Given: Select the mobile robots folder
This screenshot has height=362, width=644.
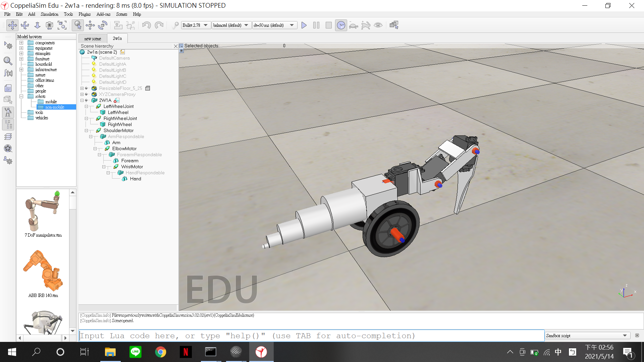Looking at the screenshot, I should 51,102.
